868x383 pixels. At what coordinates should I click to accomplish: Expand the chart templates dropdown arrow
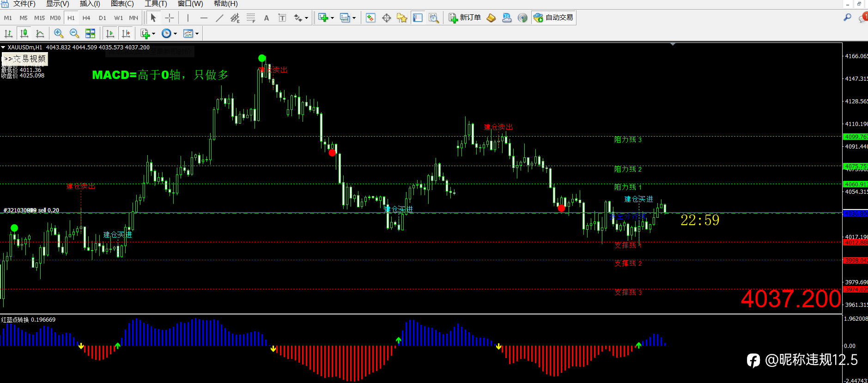(x=197, y=34)
